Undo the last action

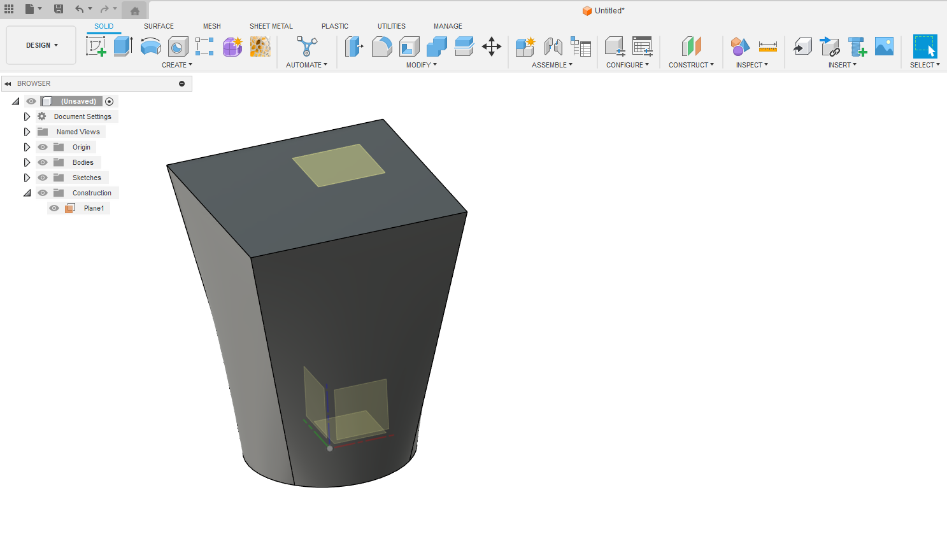click(x=79, y=9)
